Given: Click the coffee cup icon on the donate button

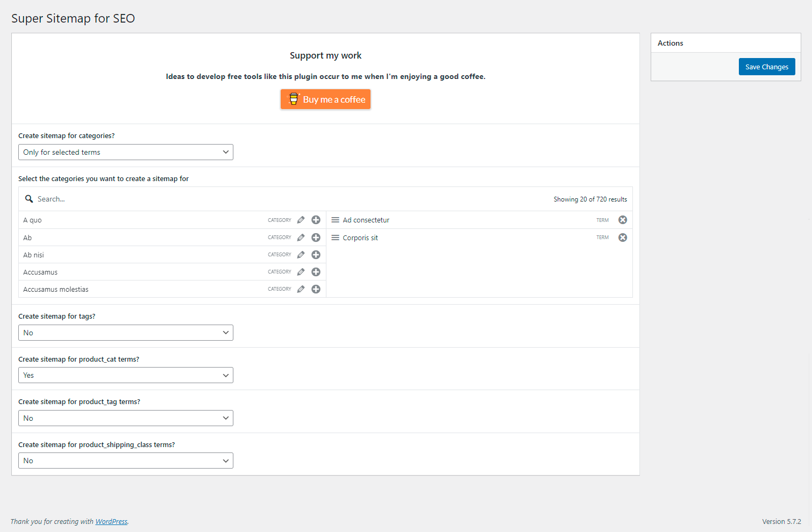Looking at the screenshot, I should pyautogui.click(x=294, y=99).
